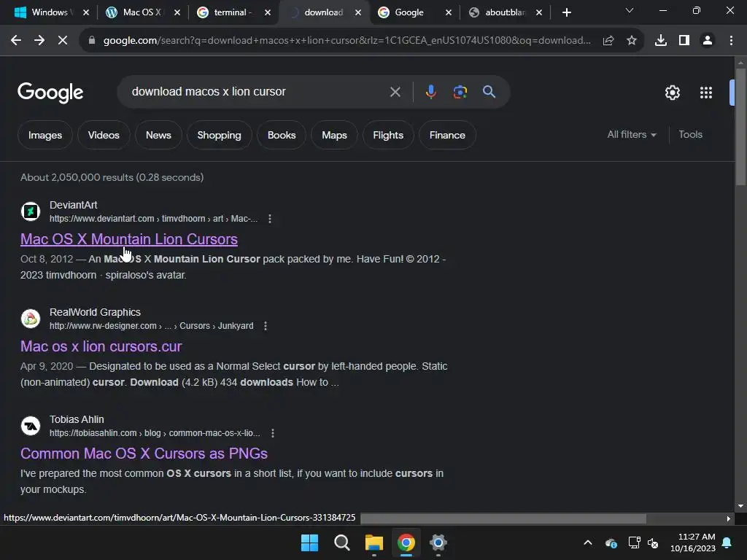Click DeviantArt site favicon
Screen dimensions: 747x560
[x=31, y=211]
